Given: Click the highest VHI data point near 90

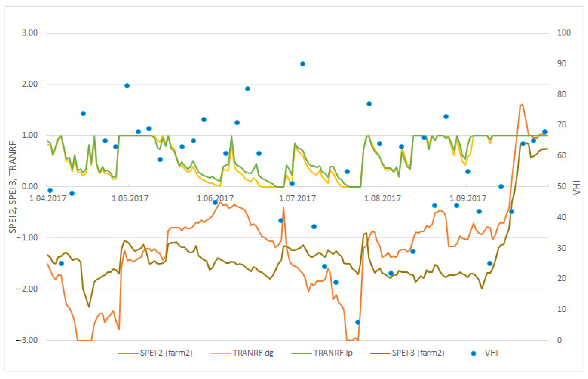Looking at the screenshot, I should coord(303,64).
